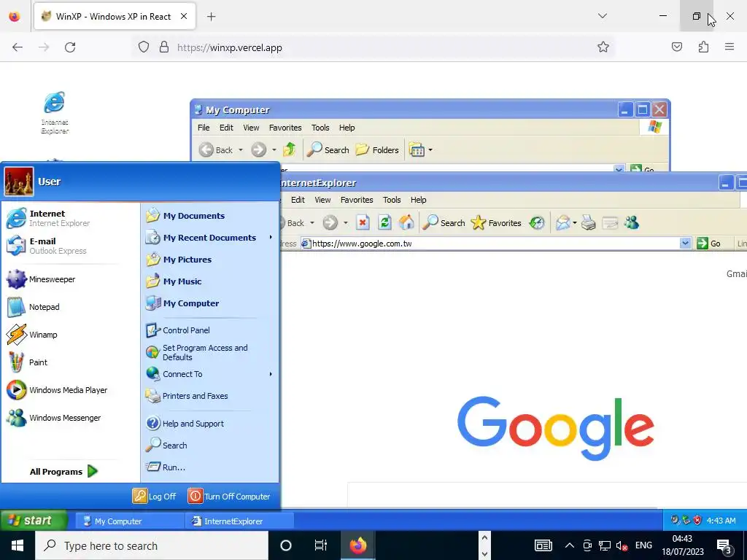This screenshot has height=560, width=747.
Task: Click Search button in My Computer toolbar
Action: click(328, 150)
